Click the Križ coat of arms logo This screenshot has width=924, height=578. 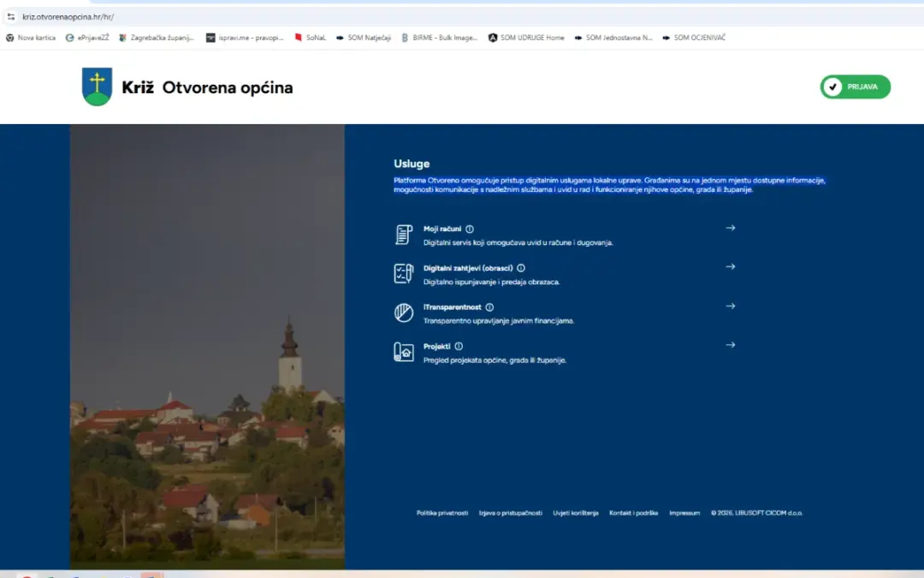click(98, 86)
